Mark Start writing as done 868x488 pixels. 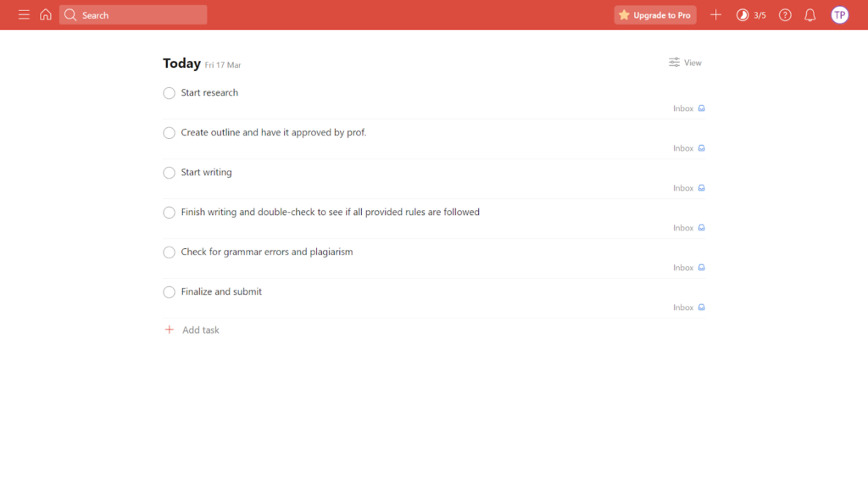(x=169, y=173)
